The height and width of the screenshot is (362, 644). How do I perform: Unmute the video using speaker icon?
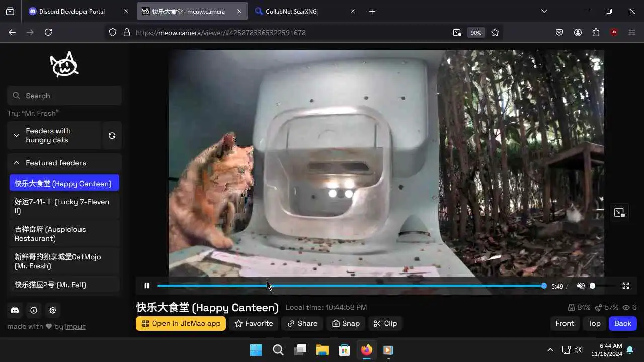[581, 286]
